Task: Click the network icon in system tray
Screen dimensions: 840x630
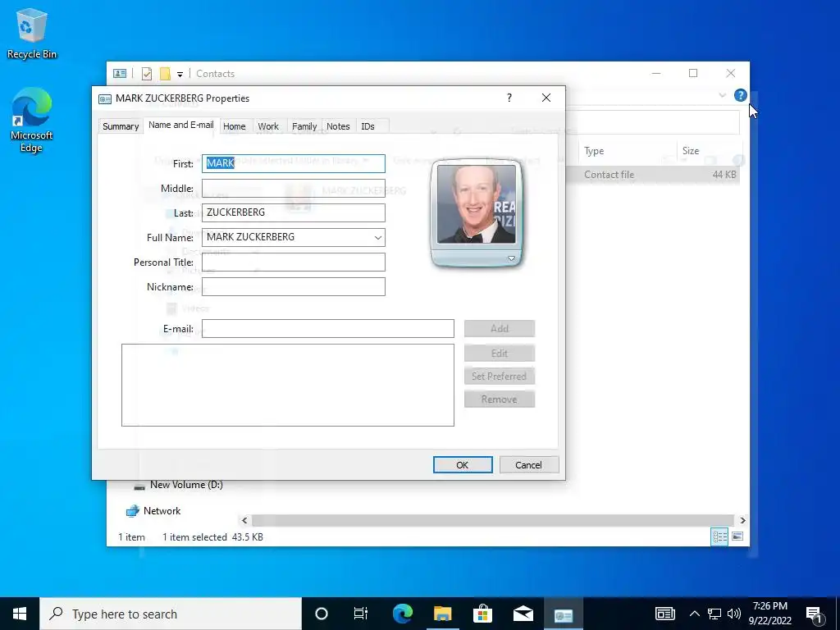Action: tap(714, 614)
